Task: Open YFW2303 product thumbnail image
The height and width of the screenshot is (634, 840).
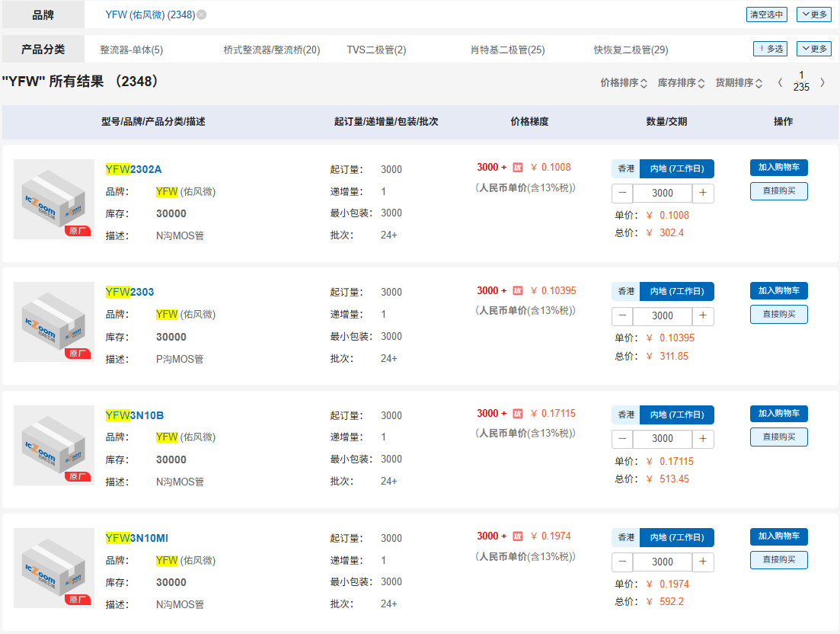Action: (x=54, y=322)
